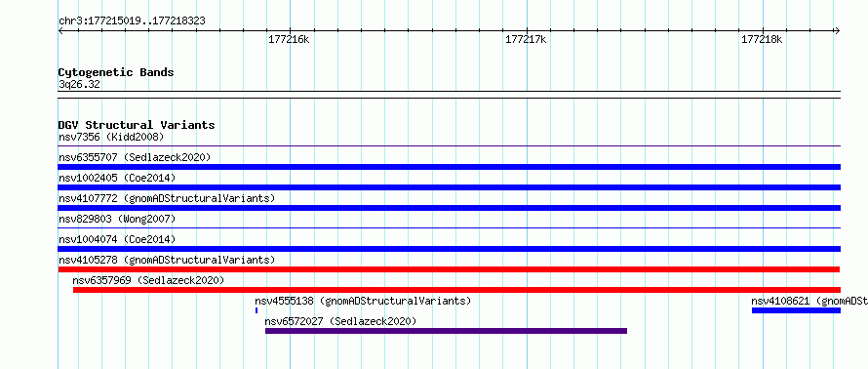
Task: Open the nsv6357969 (Sedlazeck2020) label
Action: 148,280
